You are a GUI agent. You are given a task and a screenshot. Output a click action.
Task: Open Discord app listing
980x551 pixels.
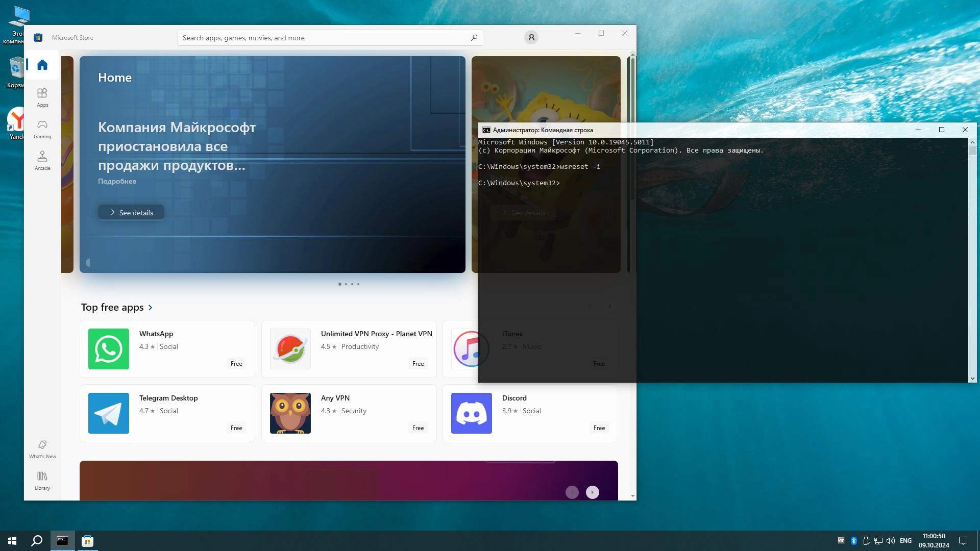tap(530, 413)
